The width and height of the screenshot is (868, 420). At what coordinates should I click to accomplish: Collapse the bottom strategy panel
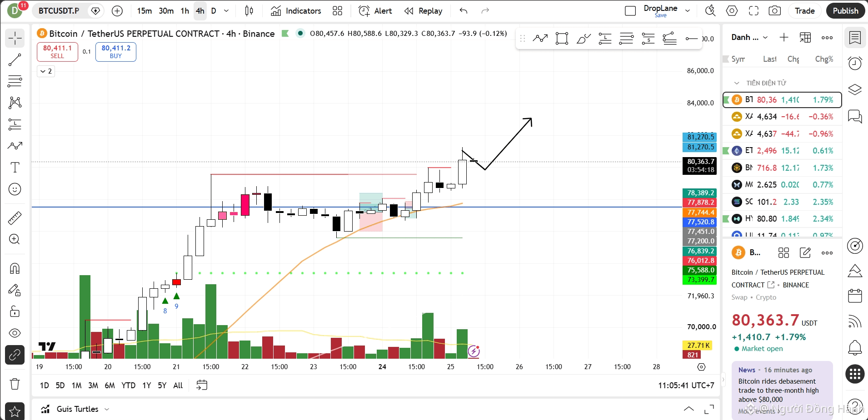(689, 409)
